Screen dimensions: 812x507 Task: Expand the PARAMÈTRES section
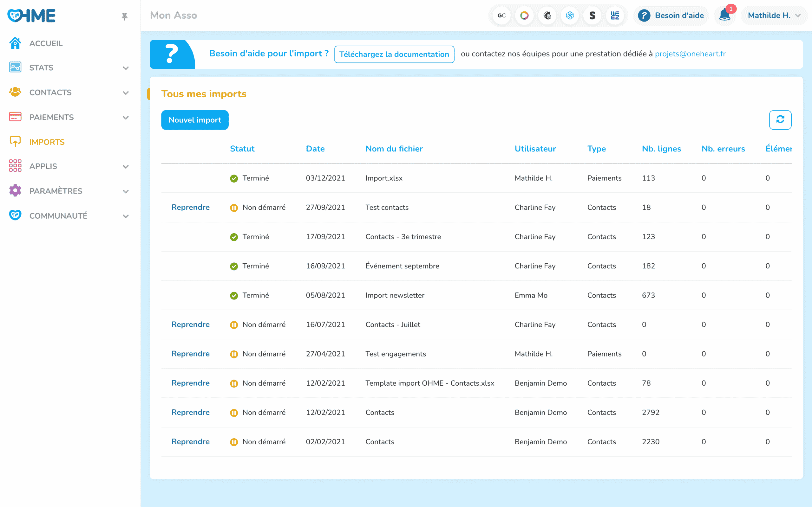(x=126, y=191)
